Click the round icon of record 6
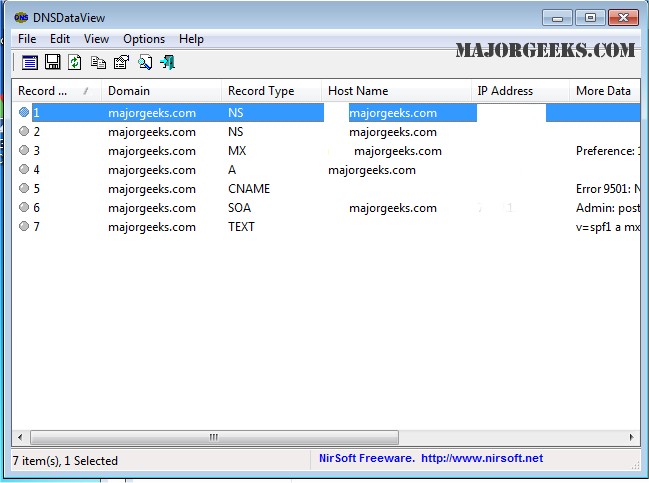649x483 pixels. pyautogui.click(x=24, y=207)
